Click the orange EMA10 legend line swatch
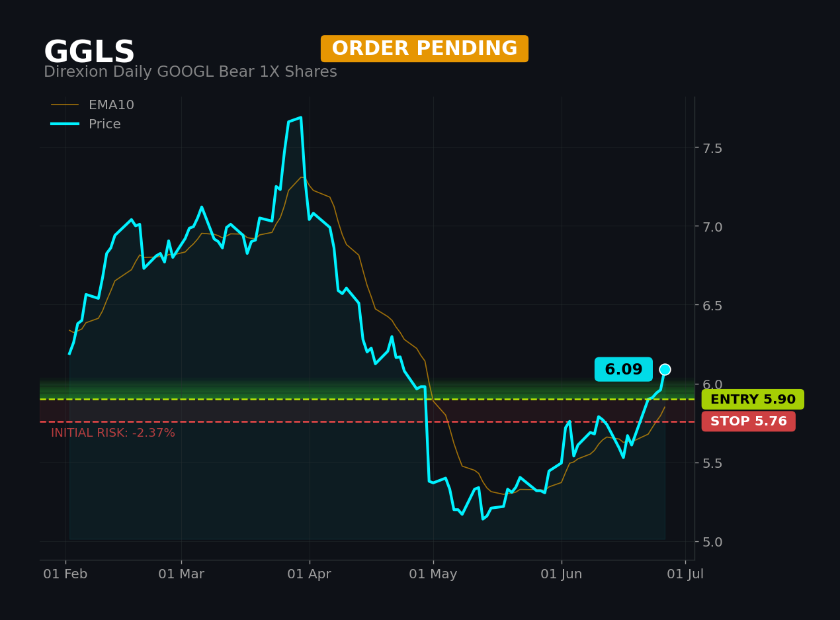The image size is (840, 620). point(65,105)
